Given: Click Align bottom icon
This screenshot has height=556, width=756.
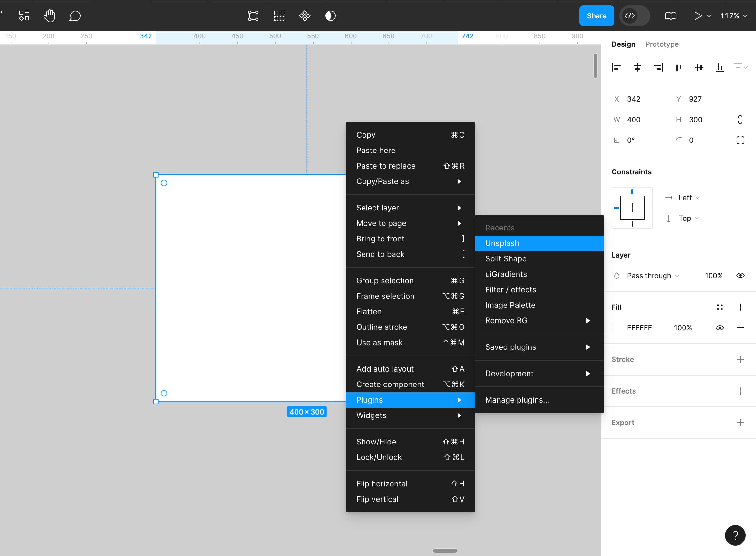Looking at the screenshot, I should coord(720,68).
